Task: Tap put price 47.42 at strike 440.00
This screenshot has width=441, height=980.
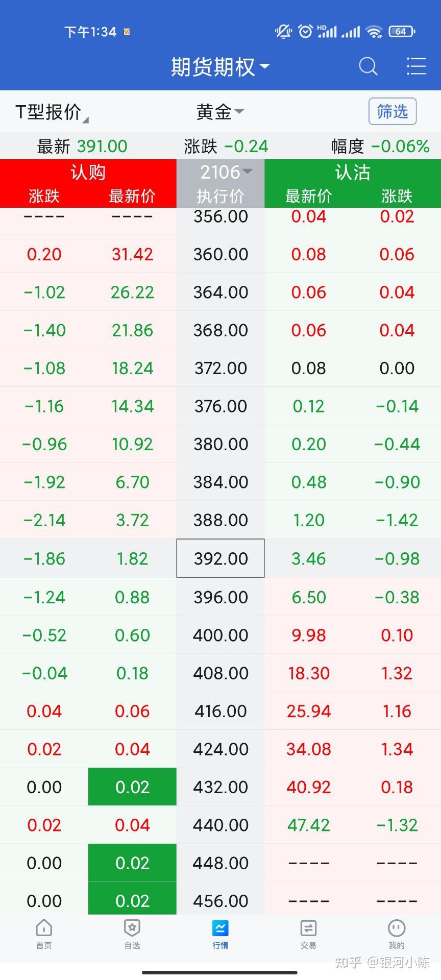Action: click(x=308, y=825)
